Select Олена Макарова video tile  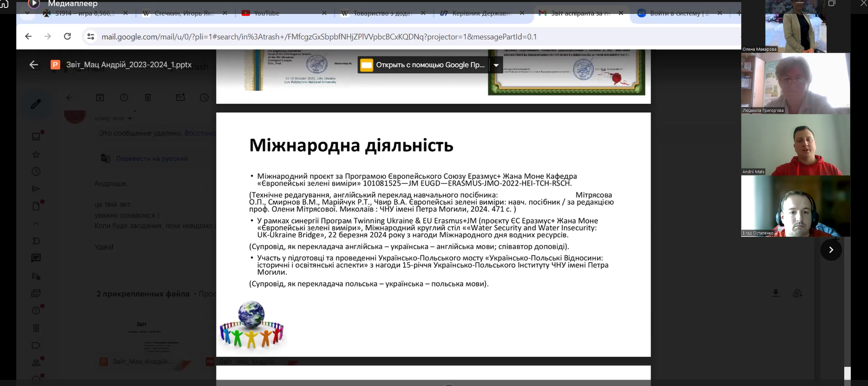click(795, 26)
